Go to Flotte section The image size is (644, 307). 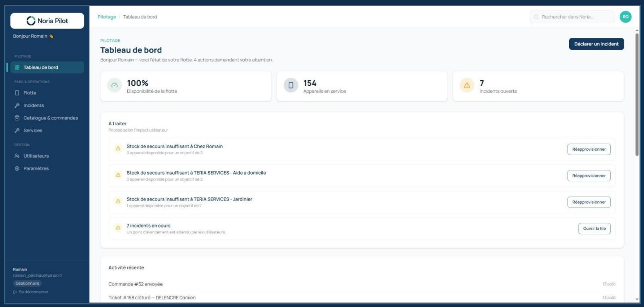[47, 93]
